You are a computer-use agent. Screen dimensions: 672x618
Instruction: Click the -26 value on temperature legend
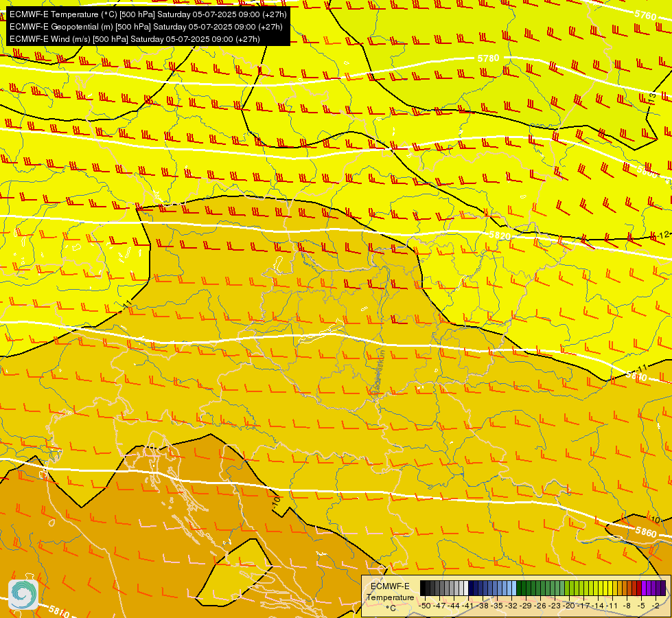[x=540, y=606]
